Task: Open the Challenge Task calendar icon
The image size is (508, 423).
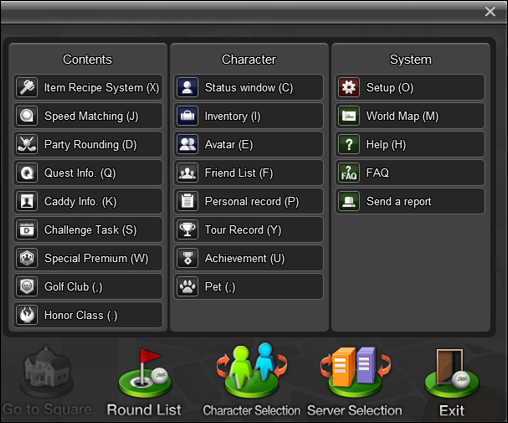Action: [27, 230]
